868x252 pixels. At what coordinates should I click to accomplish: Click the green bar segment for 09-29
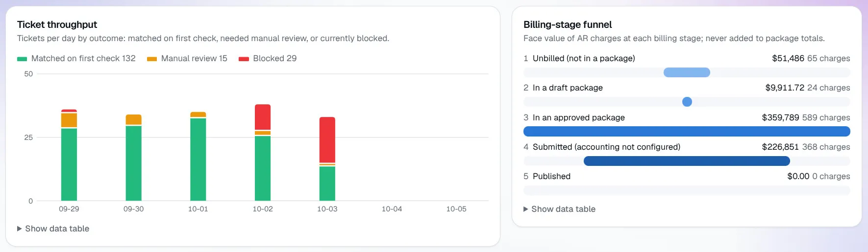69,164
